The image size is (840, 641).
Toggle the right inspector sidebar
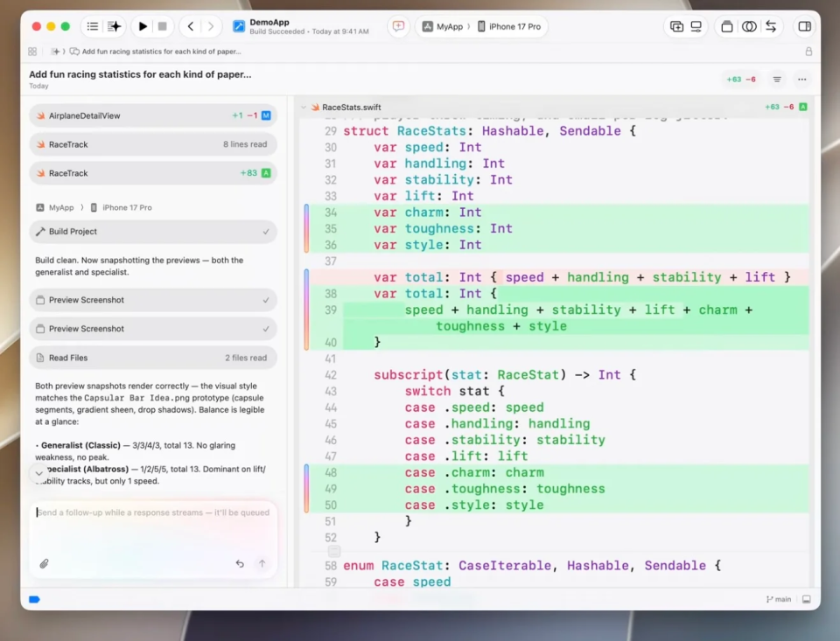pyautogui.click(x=805, y=26)
